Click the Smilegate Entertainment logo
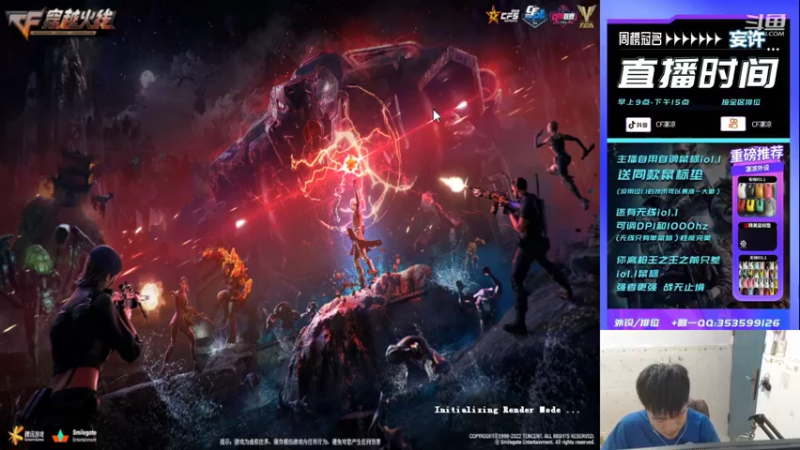The height and width of the screenshot is (450, 800). [74, 435]
